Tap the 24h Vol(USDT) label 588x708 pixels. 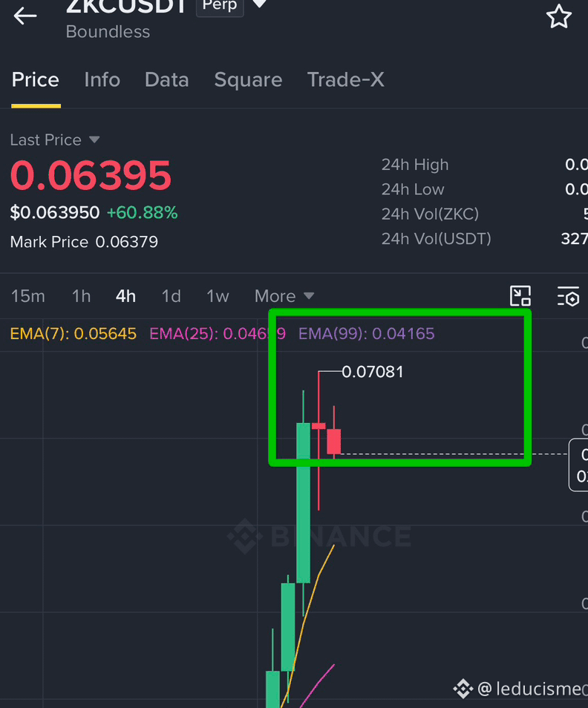[436, 239]
